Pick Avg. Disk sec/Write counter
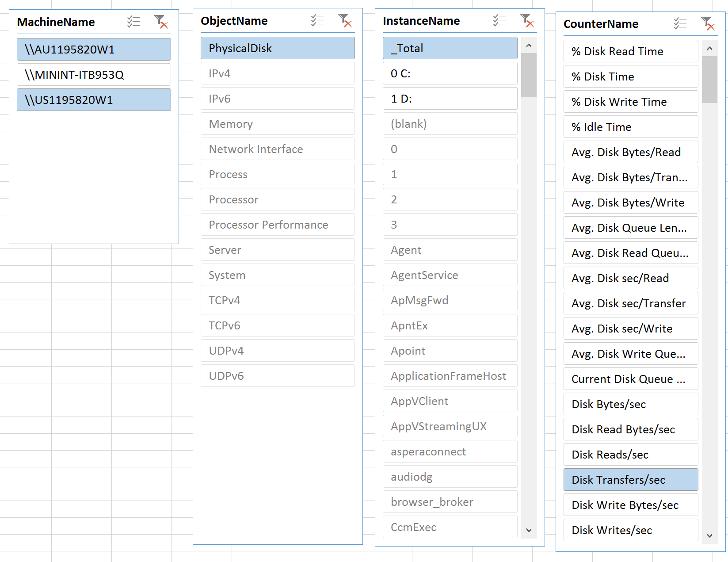 pos(631,328)
